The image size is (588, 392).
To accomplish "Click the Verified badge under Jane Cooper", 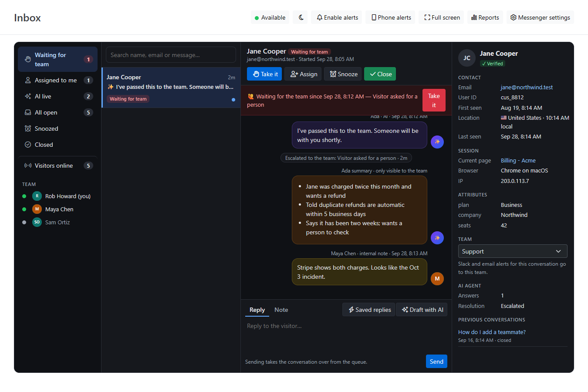I will click(x=492, y=64).
